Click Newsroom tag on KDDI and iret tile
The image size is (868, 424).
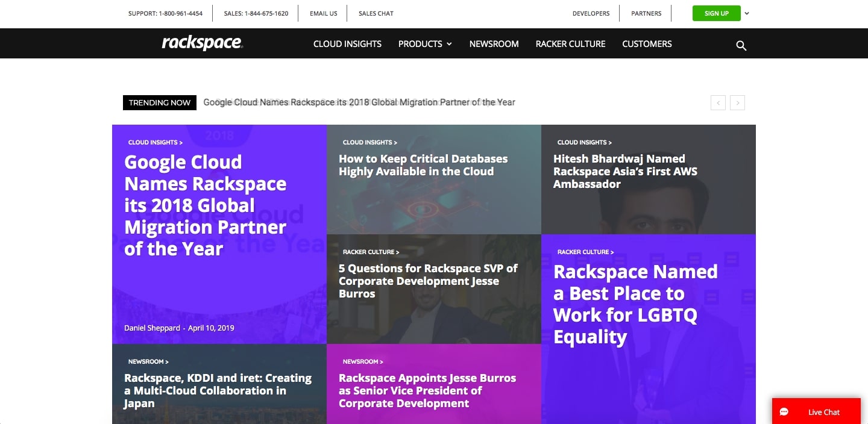148,362
